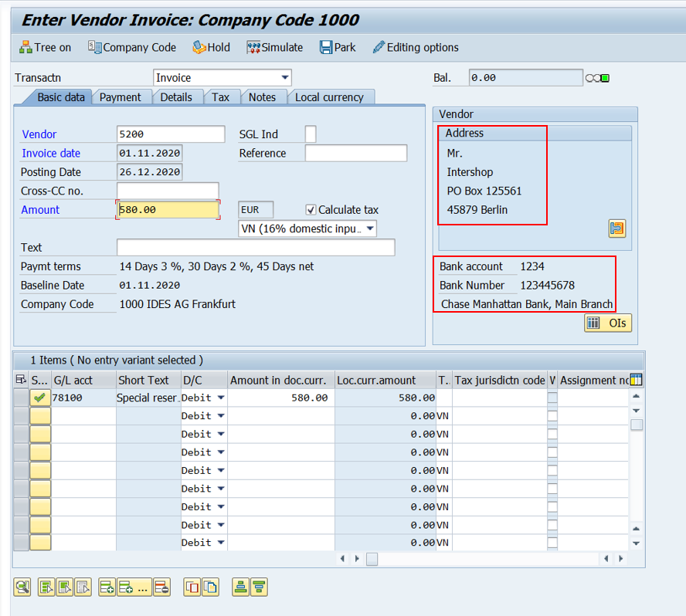Click the far-right horizontal scroll arrow
This screenshot has height=616, width=686.
pyautogui.click(x=620, y=558)
